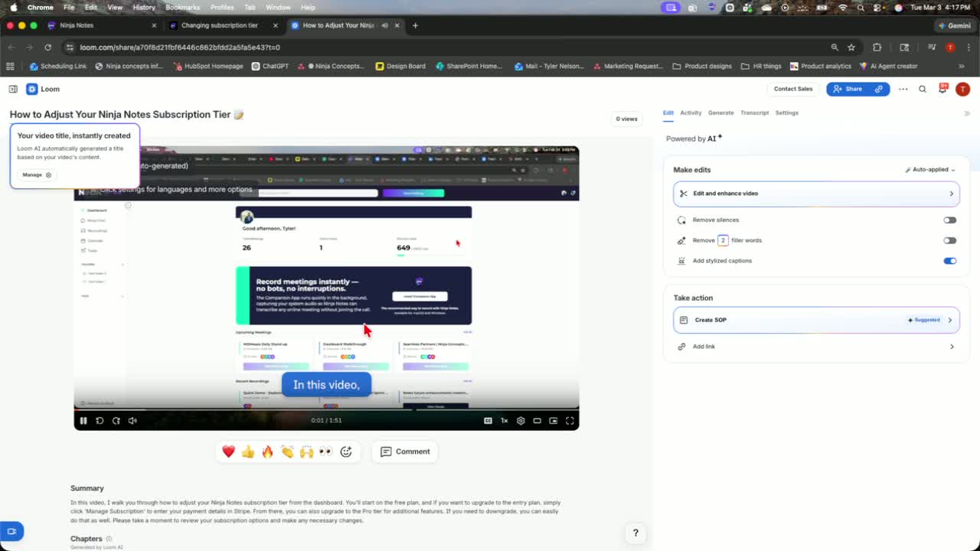This screenshot has height=551, width=980.
Task: Toggle the Remove silences switch
Action: pyautogui.click(x=950, y=220)
